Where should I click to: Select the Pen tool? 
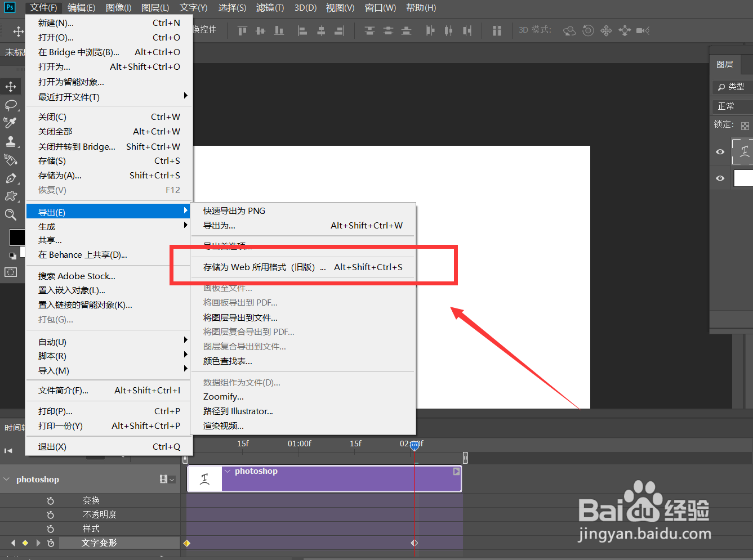point(11,178)
